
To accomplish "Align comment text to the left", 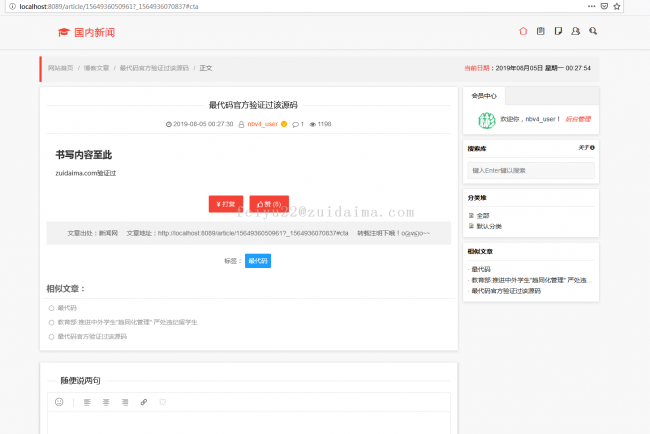I will pos(86,402).
